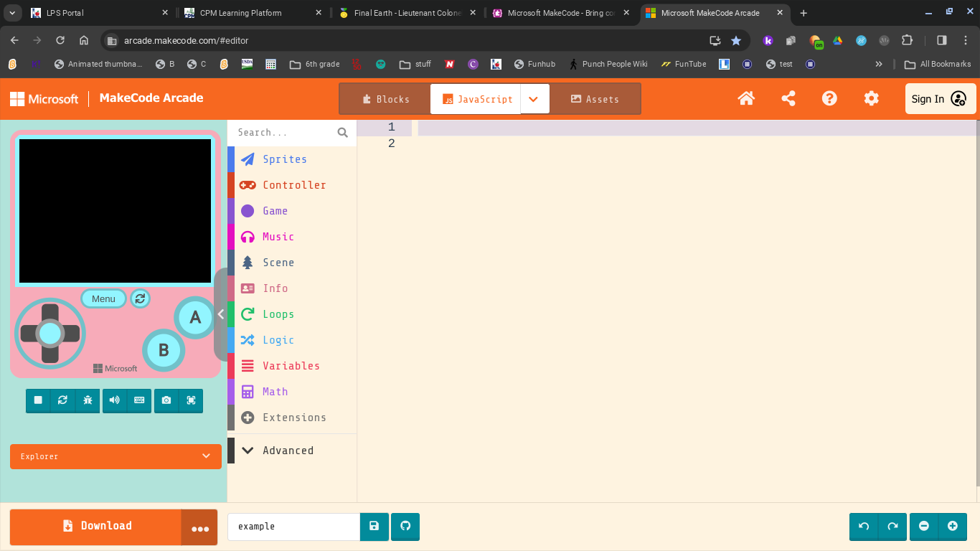The image size is (980, 551).
Task: Click the Share project icon
Action: (x=788, y=99)
